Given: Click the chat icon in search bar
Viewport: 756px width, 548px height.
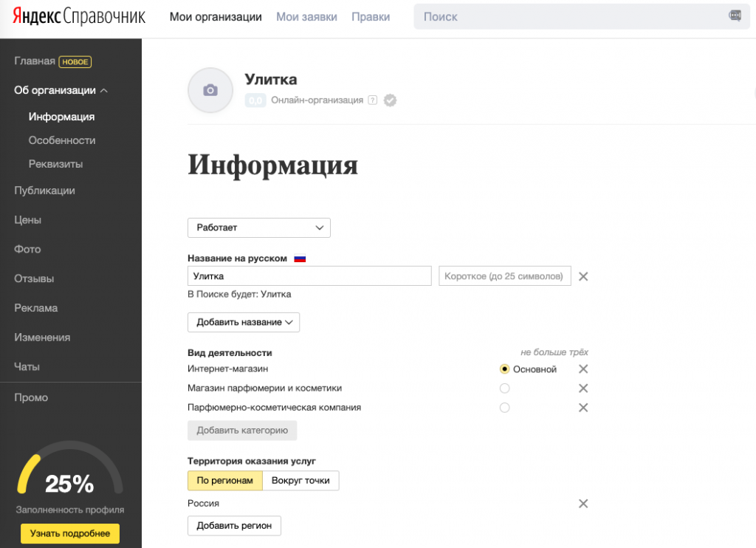Looking at the screenshot, I should tap(735, 16).
